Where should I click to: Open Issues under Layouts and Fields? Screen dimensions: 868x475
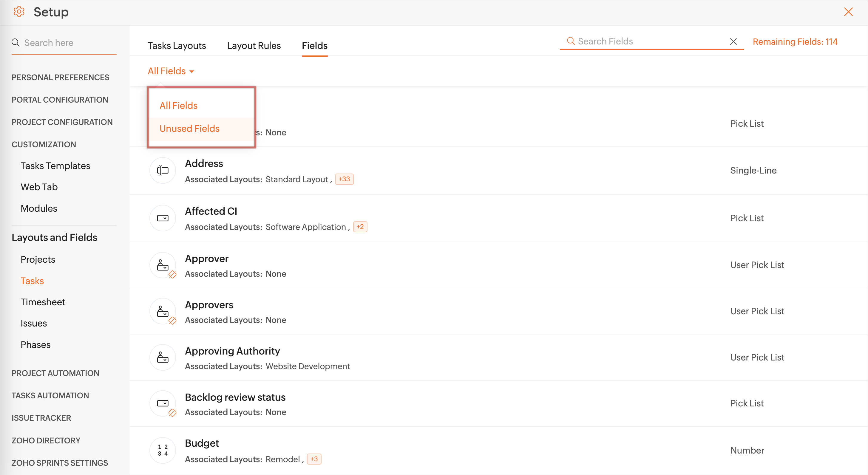pyautogui.click(x=34, y=324)
